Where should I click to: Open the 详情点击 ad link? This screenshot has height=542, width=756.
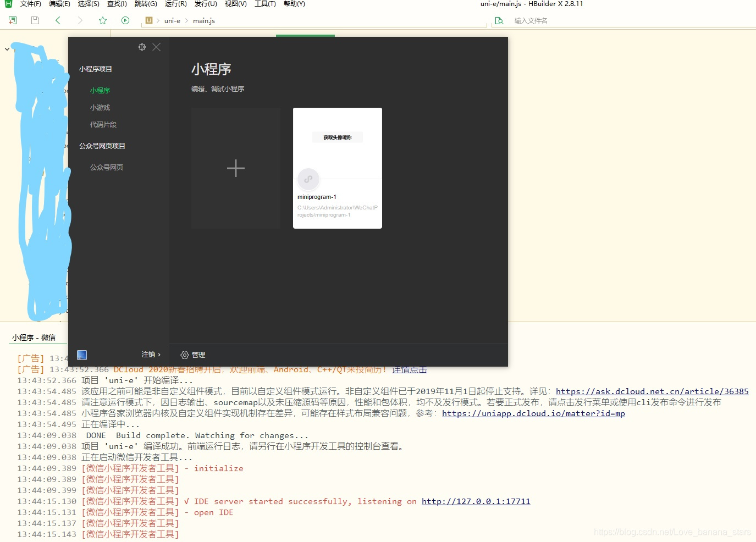[410, 369]
